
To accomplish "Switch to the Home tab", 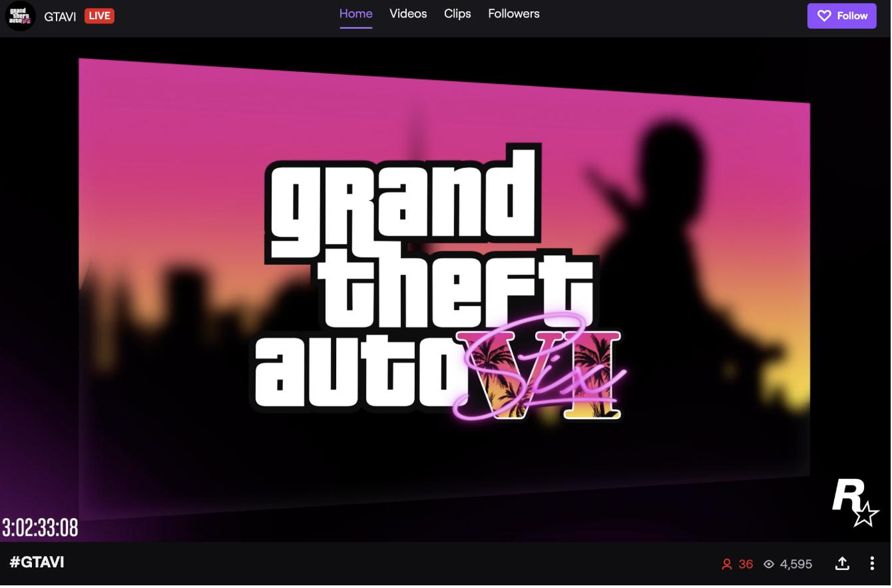I will point(356,14).
